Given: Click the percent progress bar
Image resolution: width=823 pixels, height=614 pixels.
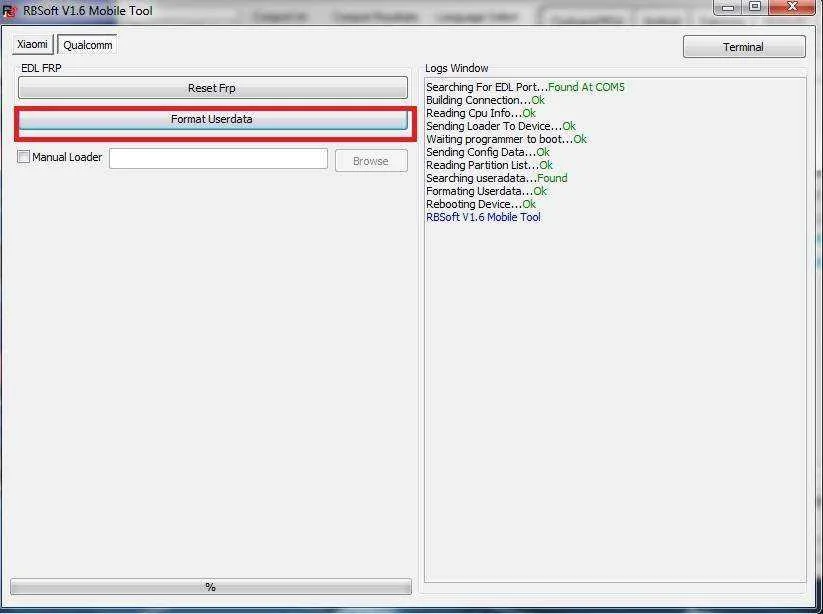Looking at the screenshot, I should pos(211,587).
